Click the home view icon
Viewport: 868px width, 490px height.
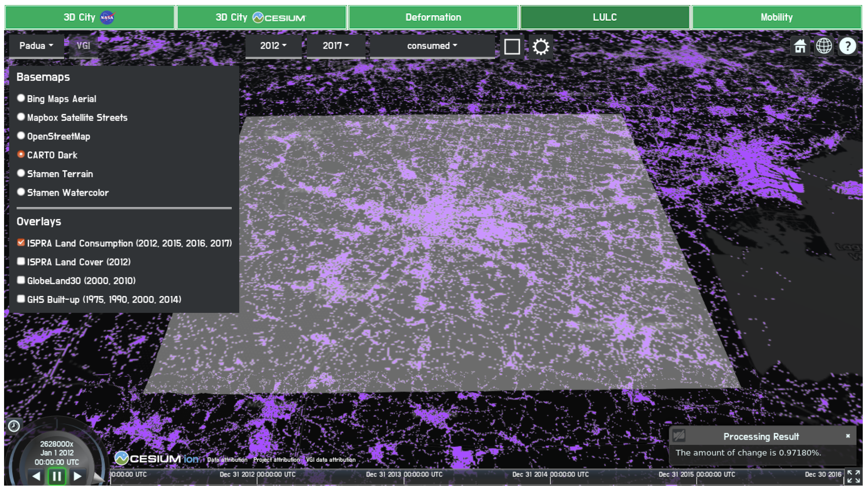tap(800, 46)
